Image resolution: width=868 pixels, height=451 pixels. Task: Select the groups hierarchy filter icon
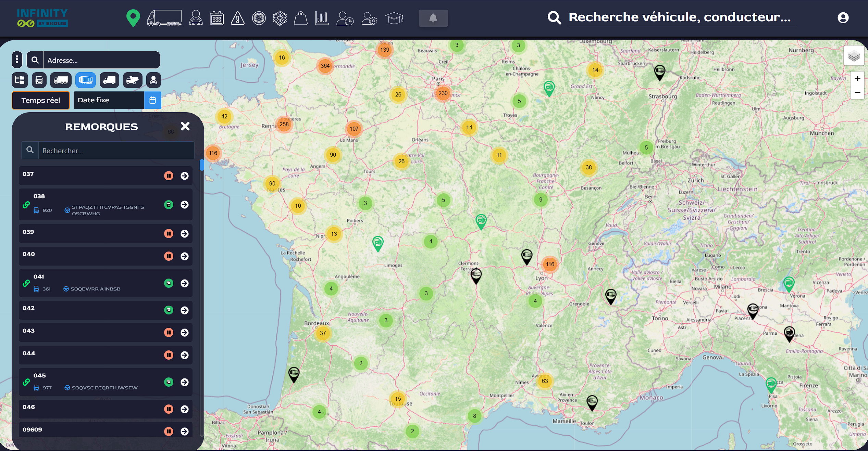20,80
